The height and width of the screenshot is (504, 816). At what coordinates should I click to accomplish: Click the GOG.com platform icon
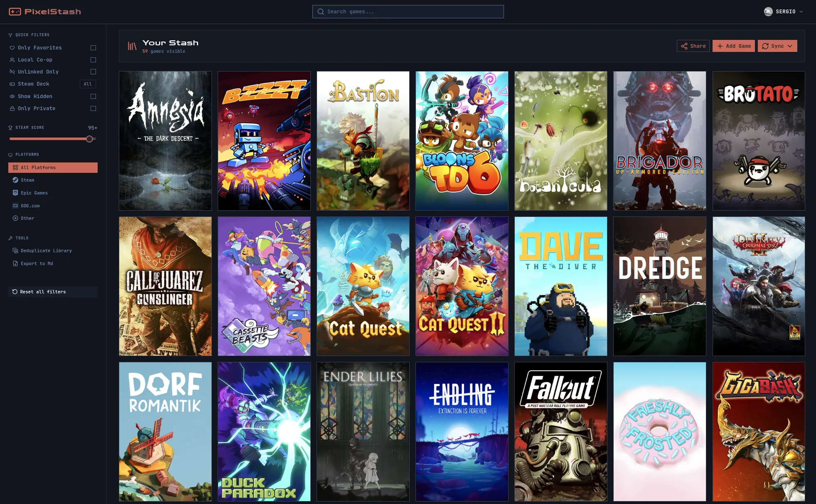click(x=15, y=206)
